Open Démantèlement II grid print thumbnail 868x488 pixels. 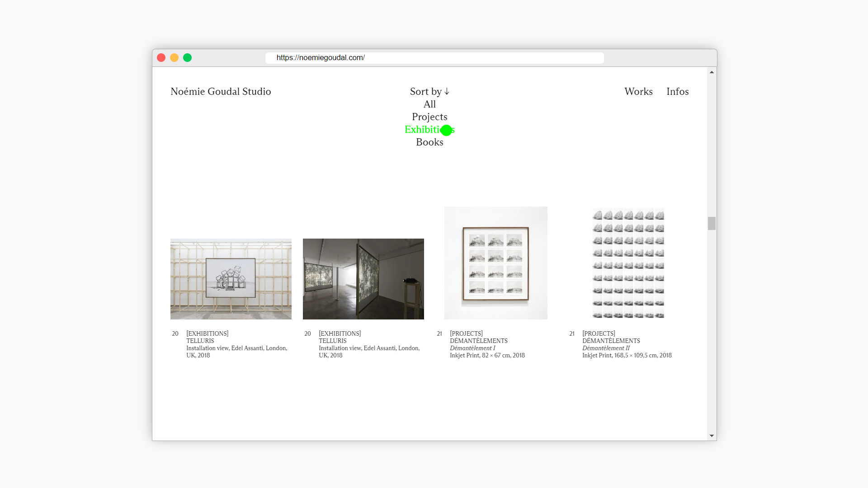coord(628,263)
